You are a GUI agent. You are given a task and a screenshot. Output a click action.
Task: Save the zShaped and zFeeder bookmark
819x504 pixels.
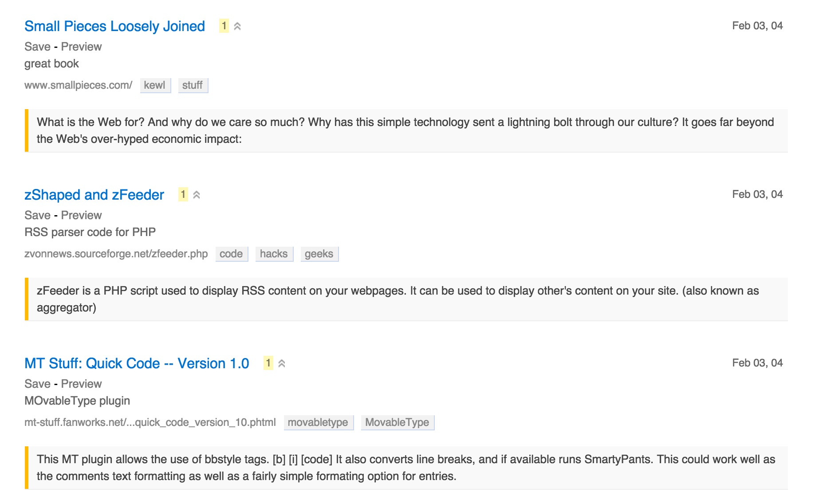click(37, 215)
